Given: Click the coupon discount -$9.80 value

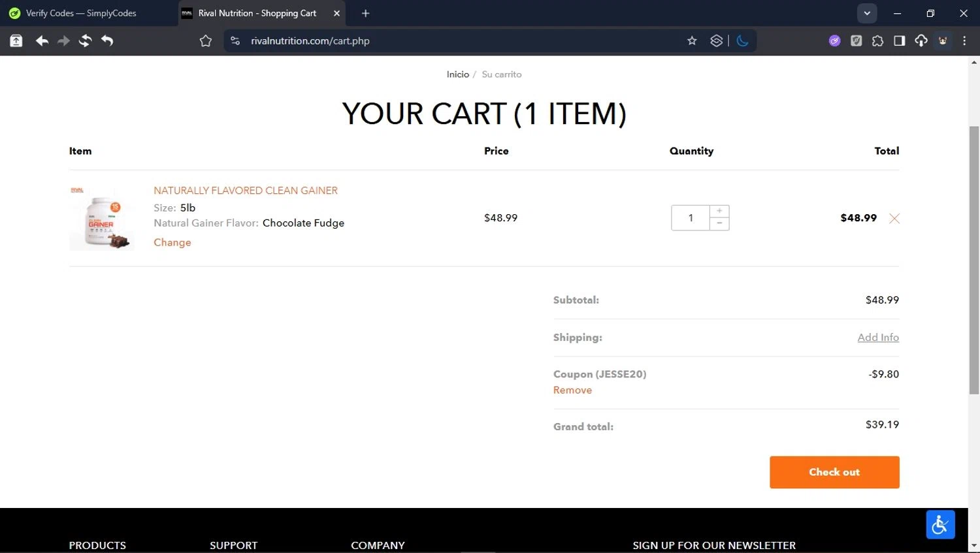Looking at the screenshot, I should (x=883, y=374).
